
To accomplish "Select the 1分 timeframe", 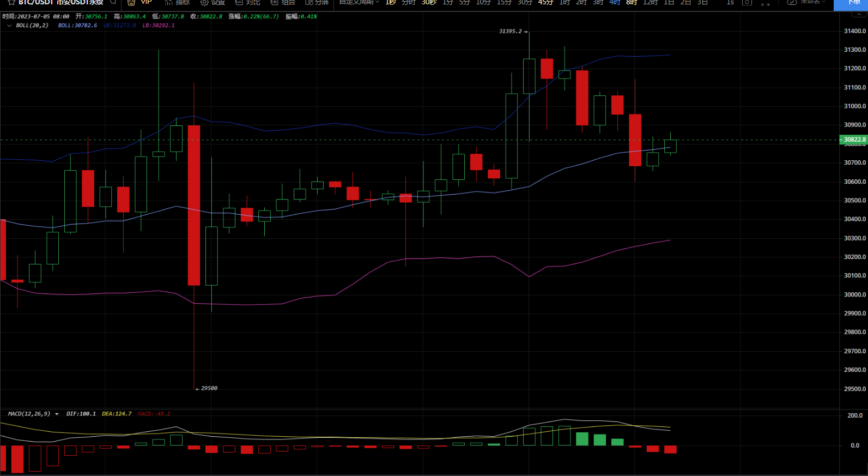I will click(x=448, y=2).
